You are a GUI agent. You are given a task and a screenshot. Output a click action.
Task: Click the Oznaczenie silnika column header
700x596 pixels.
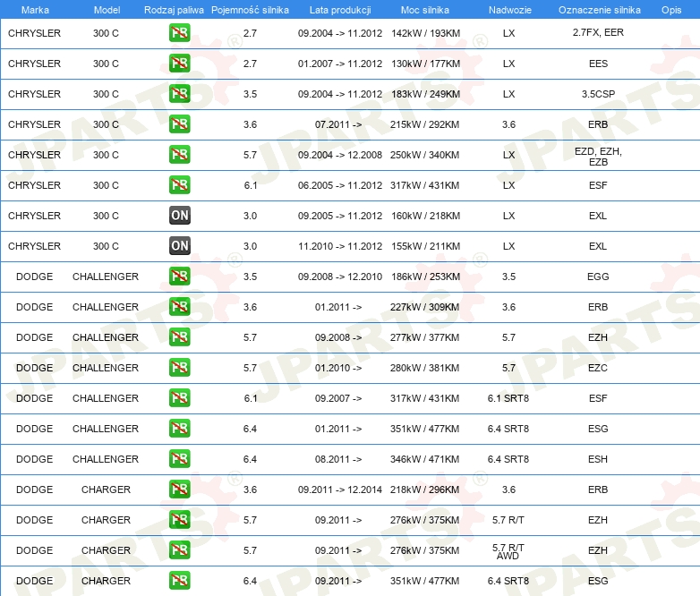(x=599, y=9)
